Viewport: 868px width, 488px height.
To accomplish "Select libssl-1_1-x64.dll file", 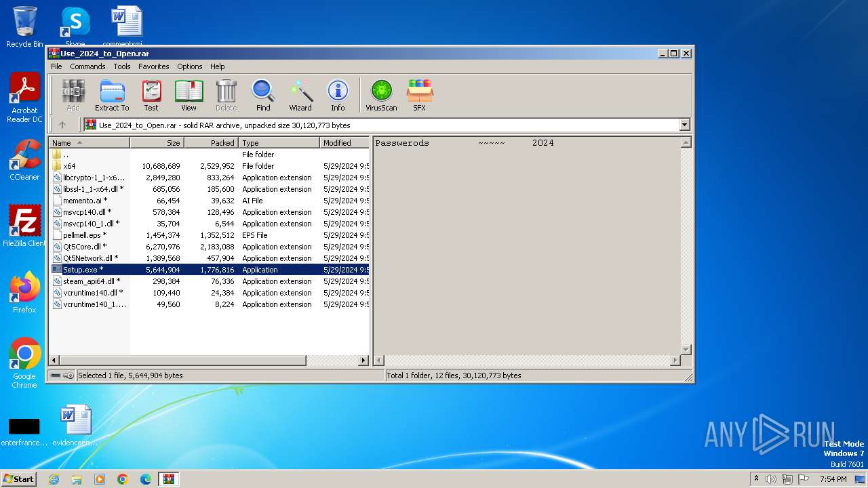I will 210,189.
